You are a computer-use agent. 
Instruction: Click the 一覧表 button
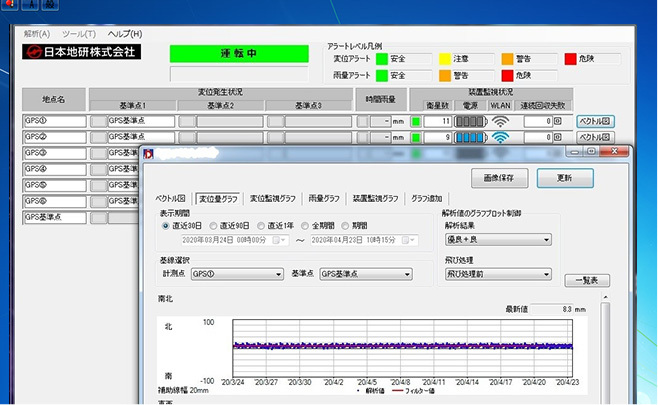coord(587,280)
